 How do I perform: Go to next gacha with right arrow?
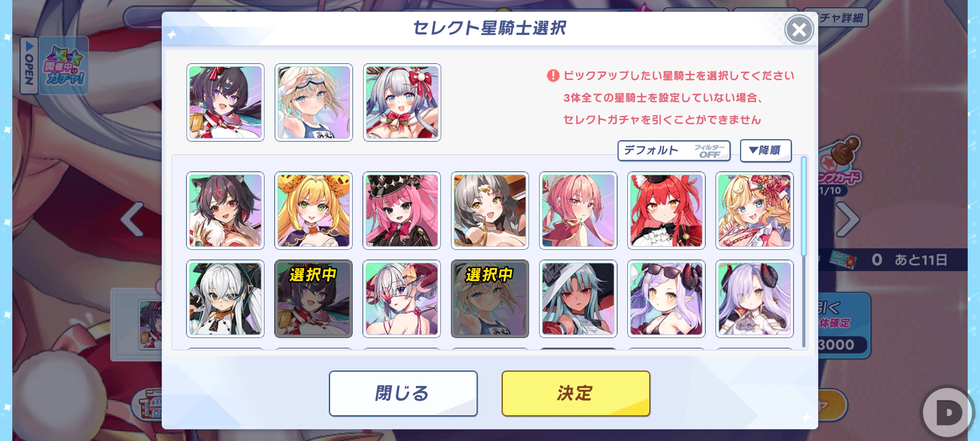[x=847, y=219]
